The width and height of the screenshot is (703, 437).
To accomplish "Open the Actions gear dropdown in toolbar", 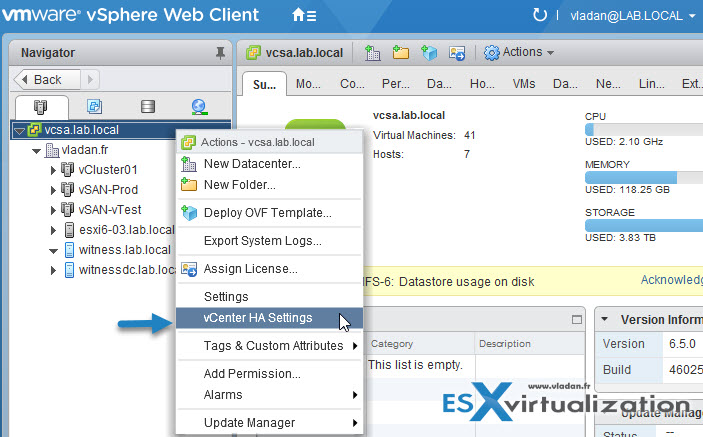I will tap(519, 52).
